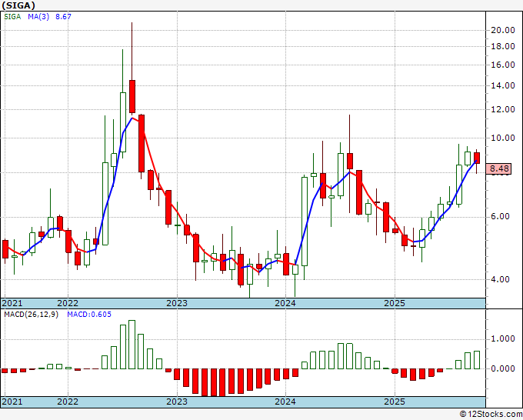
Task: Select the 2024 marker on price timeline
Action: point(285,303)
